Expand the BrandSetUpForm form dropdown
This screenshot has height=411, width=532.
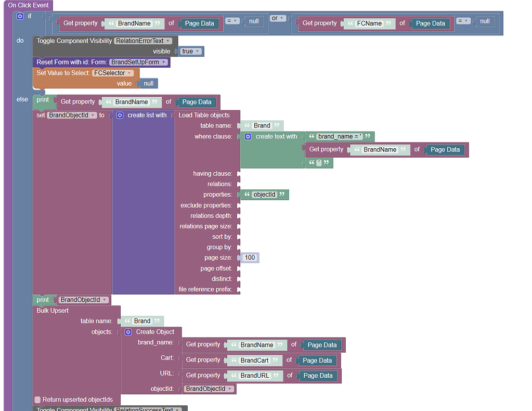pyautogui.click(x=138, y=62)
